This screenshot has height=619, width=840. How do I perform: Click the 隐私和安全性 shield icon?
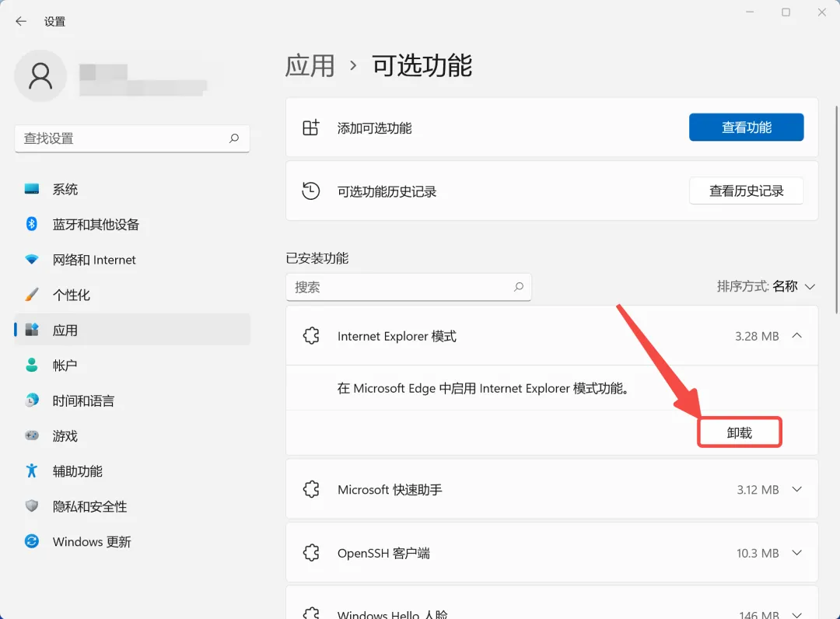pos(32,506)
